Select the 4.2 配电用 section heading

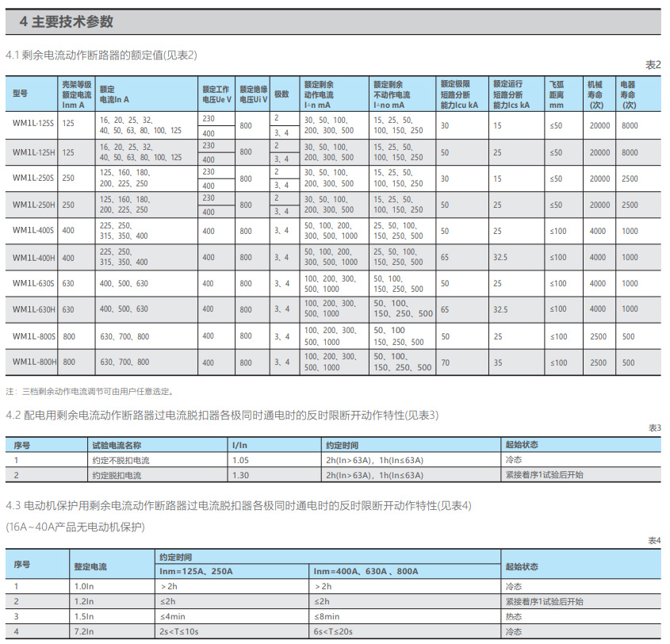click(222, 415)
